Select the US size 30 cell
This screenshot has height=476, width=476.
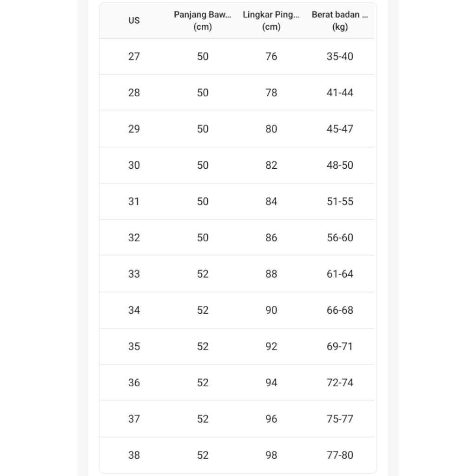click(x=134, y=165)
